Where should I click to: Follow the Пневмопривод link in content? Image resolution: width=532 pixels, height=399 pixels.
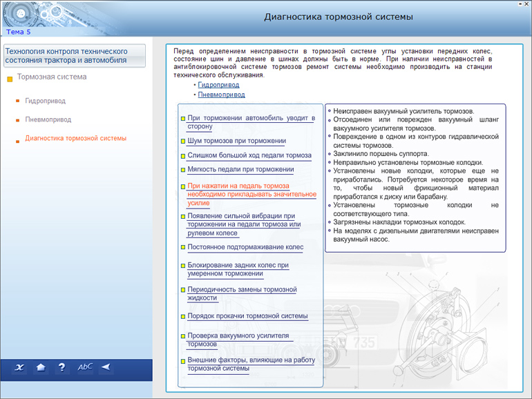coord(221,95)
